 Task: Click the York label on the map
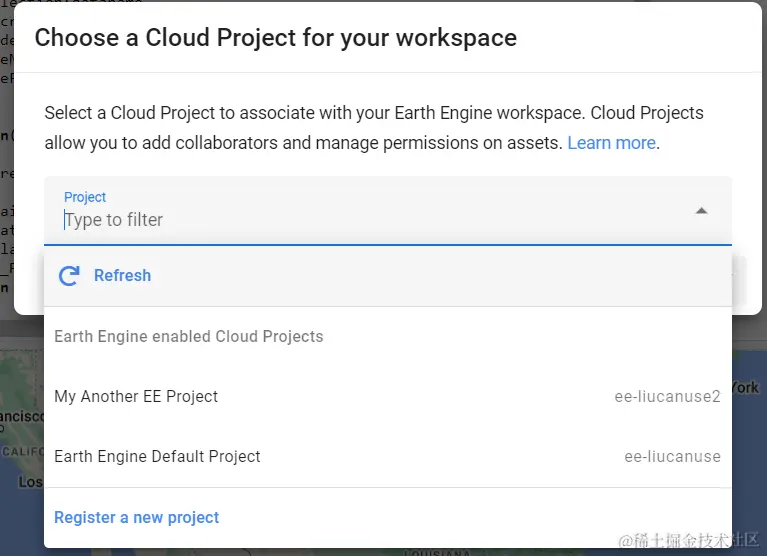pos(746,388)
